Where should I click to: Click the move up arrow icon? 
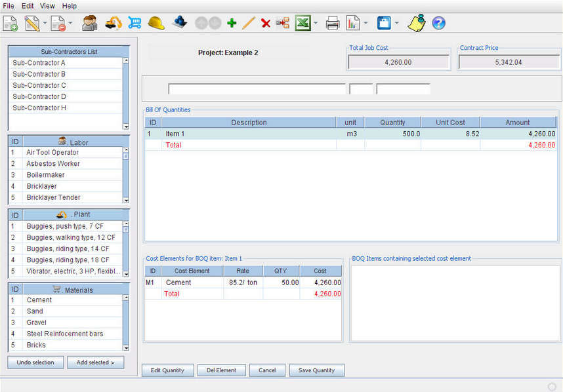pyautogui.click(x=201, y=24)
